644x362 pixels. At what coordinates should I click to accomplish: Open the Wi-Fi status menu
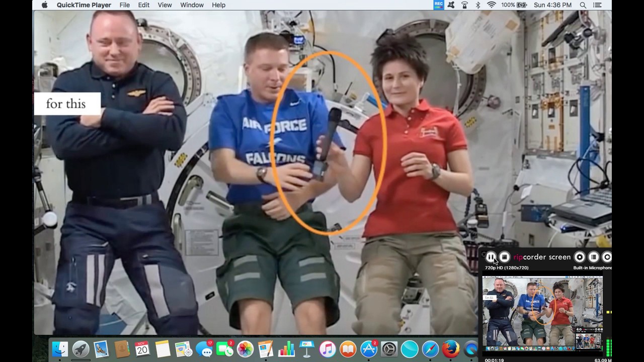coord(491,5)
